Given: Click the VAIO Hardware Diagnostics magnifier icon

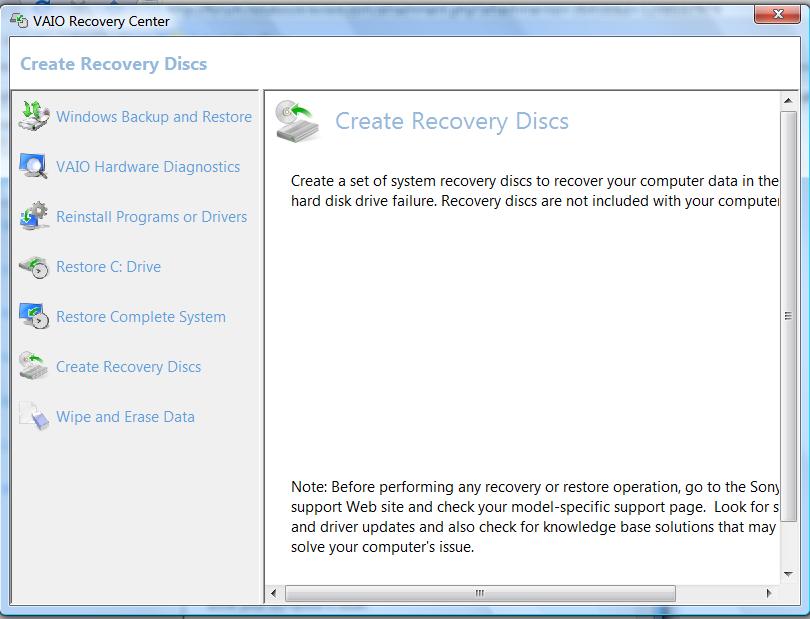Looking at the screenshot, I should click(34, 166).
